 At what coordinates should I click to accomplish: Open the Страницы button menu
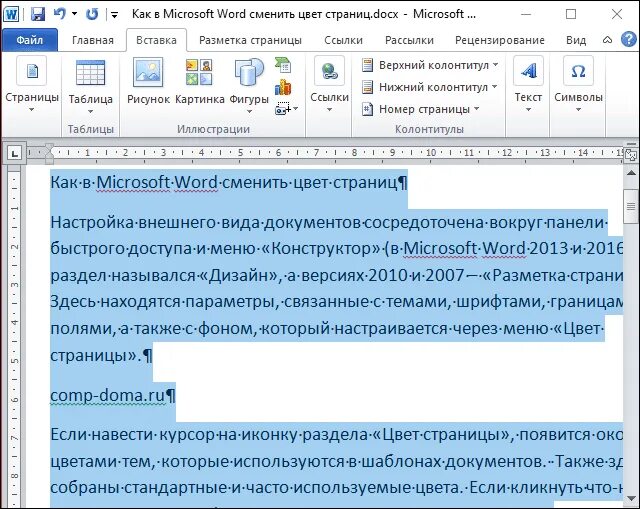tap(32, 85)
